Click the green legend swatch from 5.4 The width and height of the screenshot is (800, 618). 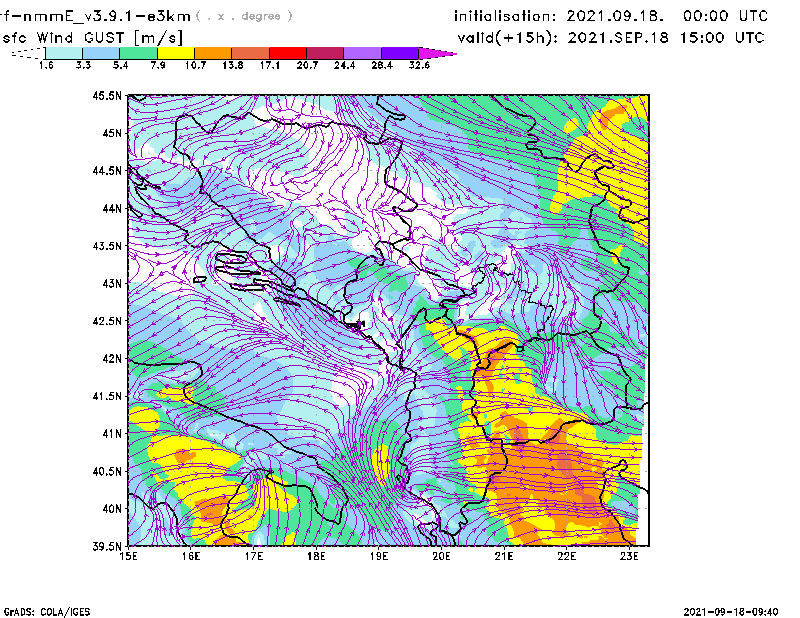pyautogui.click(x=139, y=53)
